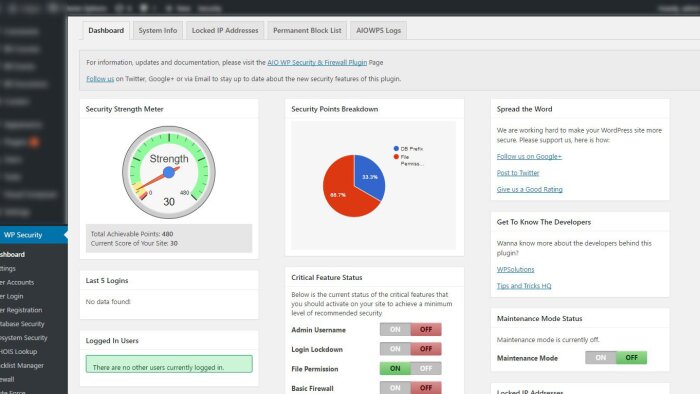Open Filesystem Security in the sidebar

pos(24,338)
